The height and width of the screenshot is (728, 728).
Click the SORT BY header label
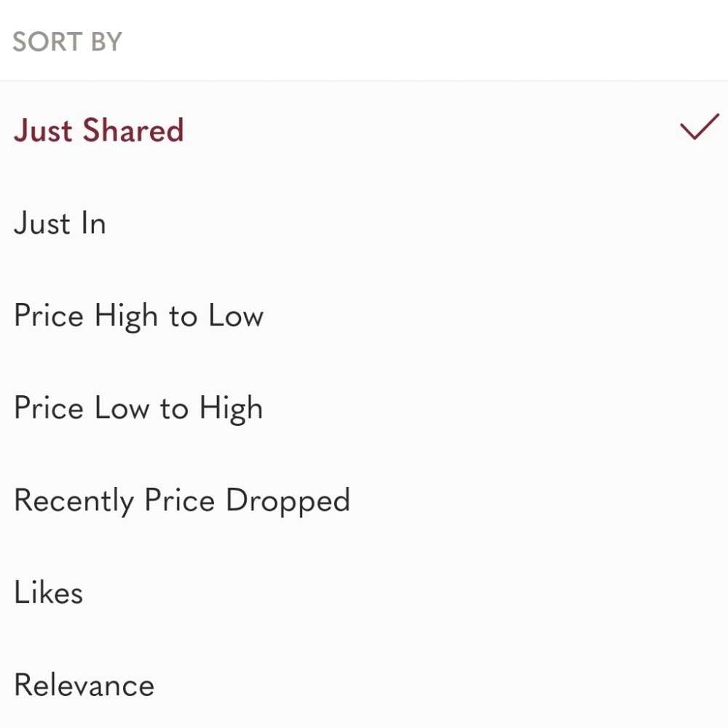pos(67,41)
